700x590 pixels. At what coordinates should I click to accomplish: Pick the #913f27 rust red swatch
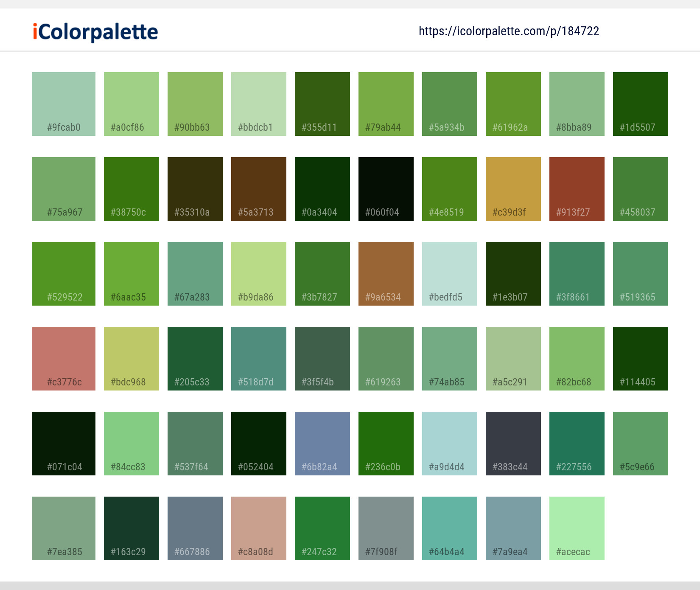click(x=577, y=189)
